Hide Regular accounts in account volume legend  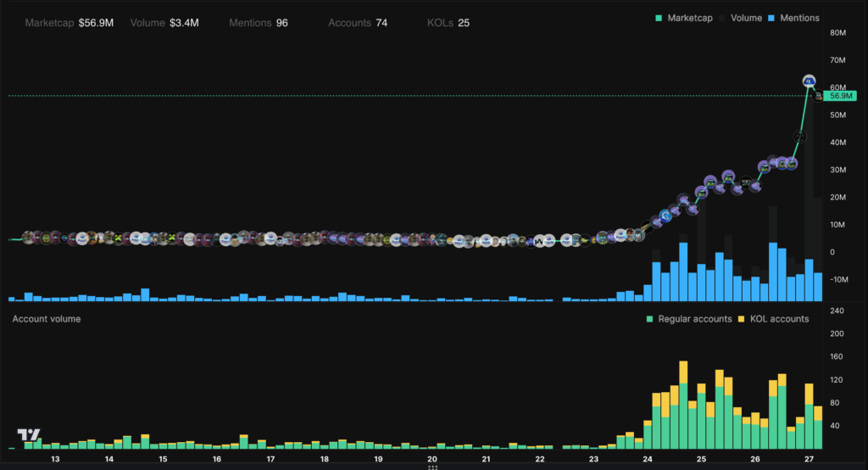coord(688,319)
